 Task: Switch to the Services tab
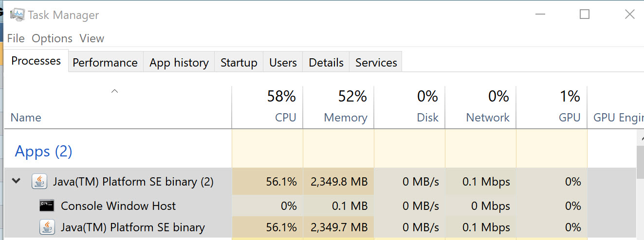(376, 63)
